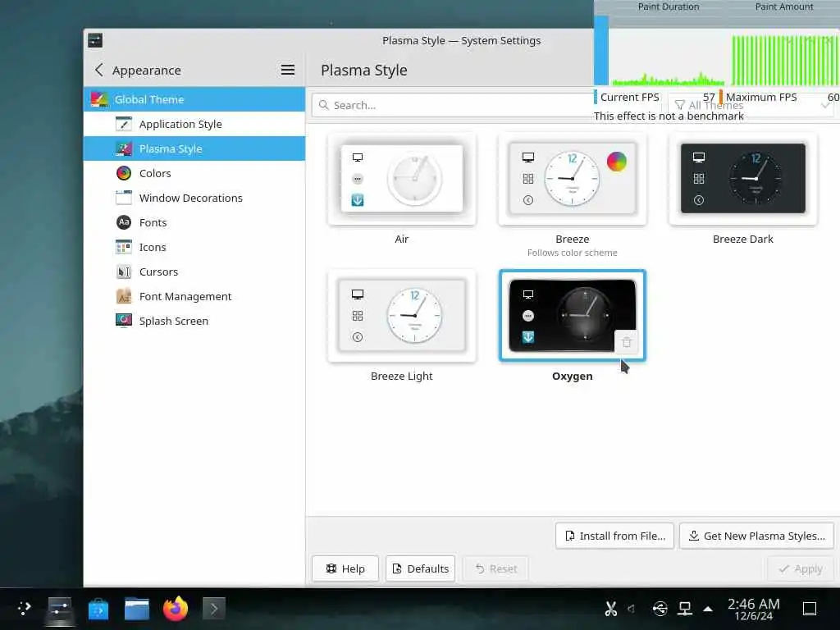The height and width of the screenshot is (630, 840).
Task: Open Splash Screen settings
Action: [194, 322]
